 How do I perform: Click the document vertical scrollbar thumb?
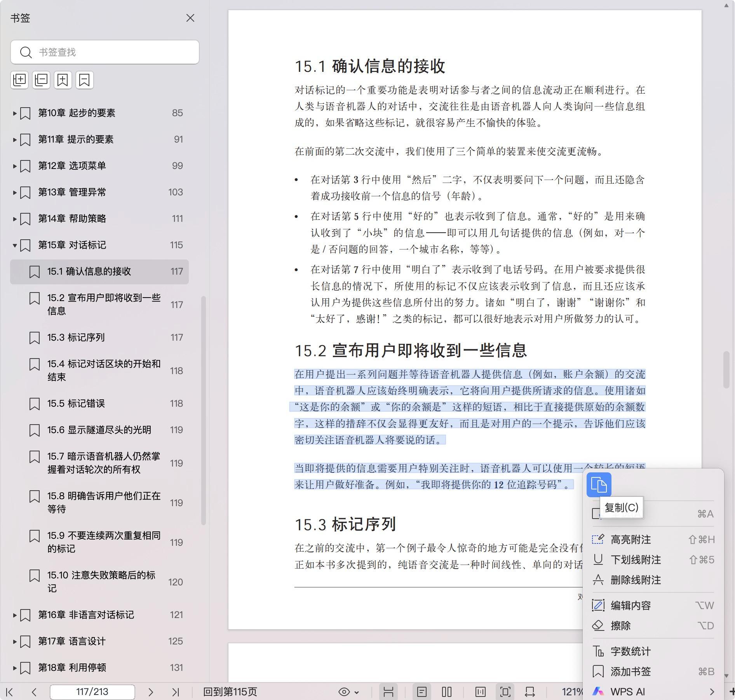(x=726, y=369)
